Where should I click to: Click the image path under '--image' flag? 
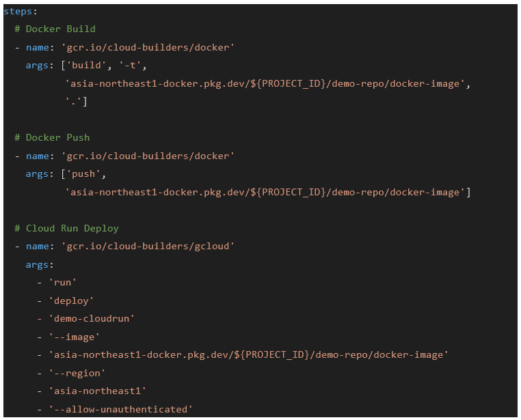pos(249,355)
